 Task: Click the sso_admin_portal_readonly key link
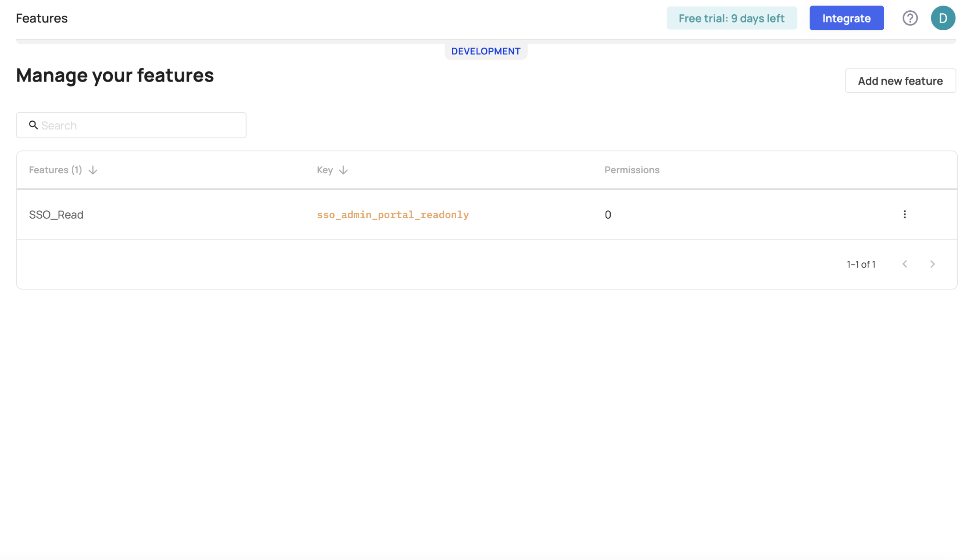click(393, 214)
